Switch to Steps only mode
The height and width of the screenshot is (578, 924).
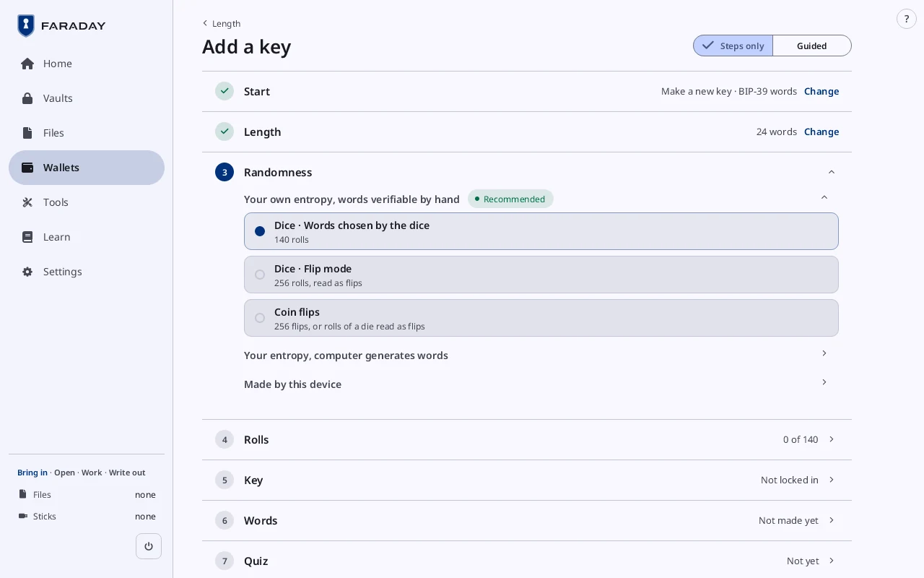coord(733,46)
